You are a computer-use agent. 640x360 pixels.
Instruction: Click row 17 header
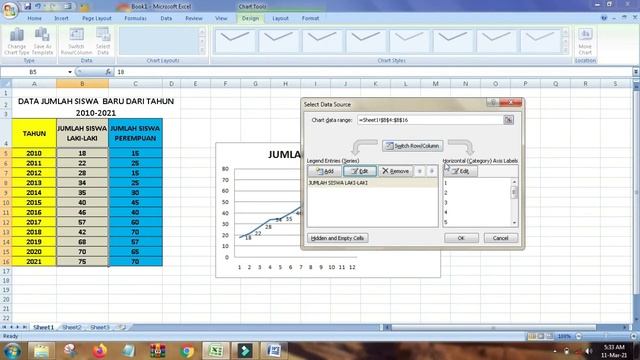click(6, 271)
